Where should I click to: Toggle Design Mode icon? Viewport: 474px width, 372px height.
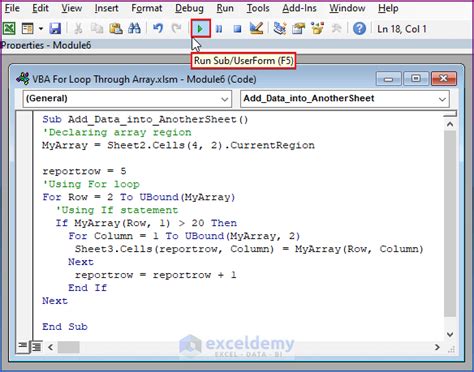point(256,29)
